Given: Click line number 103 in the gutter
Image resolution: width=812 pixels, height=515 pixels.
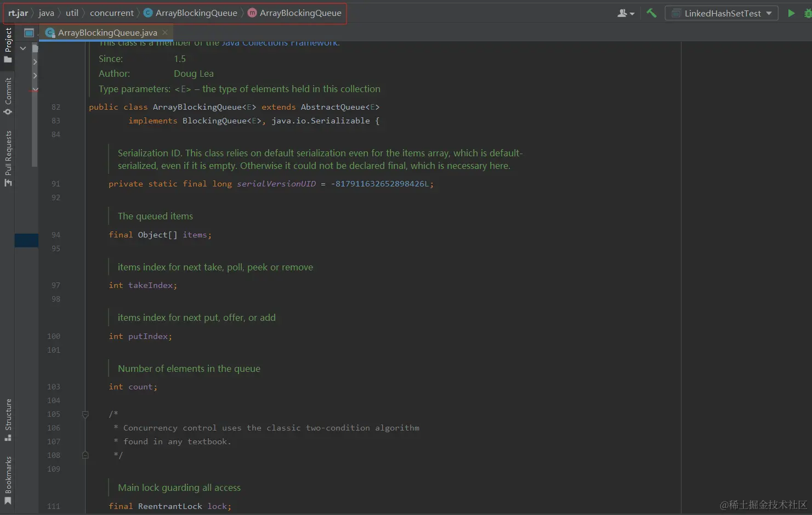Looking at the screenshot, I should click(x=54, y=387).
